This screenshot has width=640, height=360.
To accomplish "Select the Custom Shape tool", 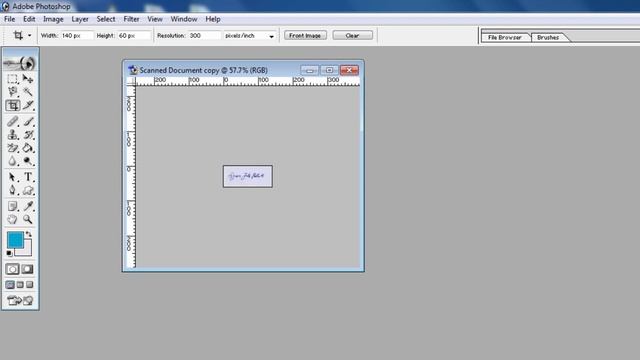I will [28, 190].
